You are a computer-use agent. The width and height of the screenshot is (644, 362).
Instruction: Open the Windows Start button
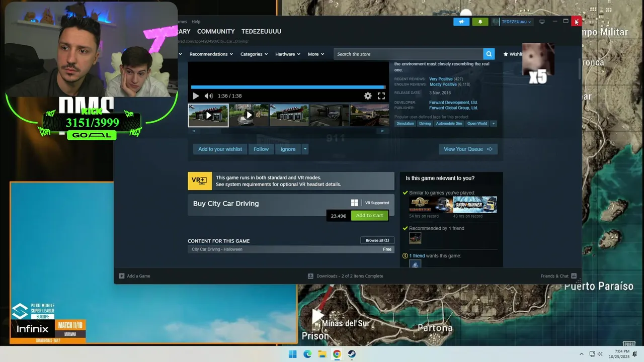(x=292, y=354)
